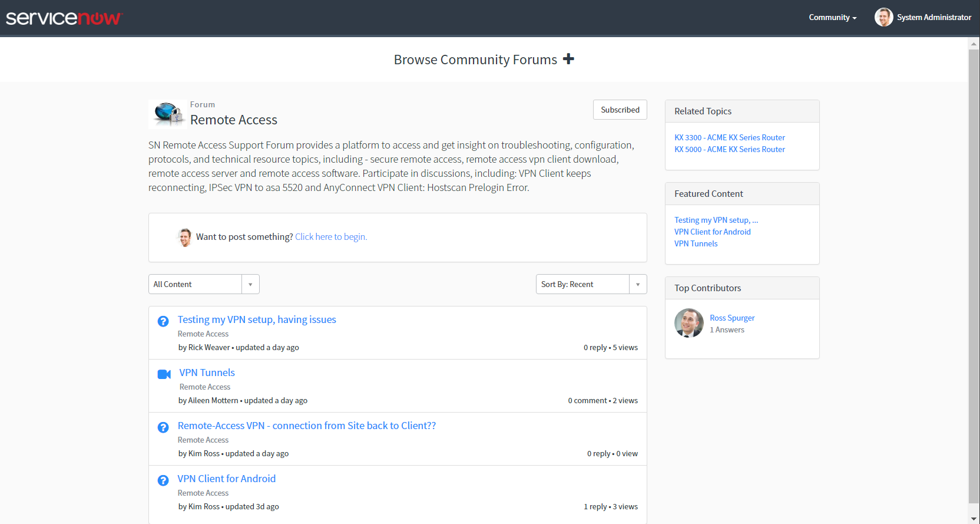Click the vertical scrollbar thumb
Viewport: 980px width, 524px height.
(974, 276)
